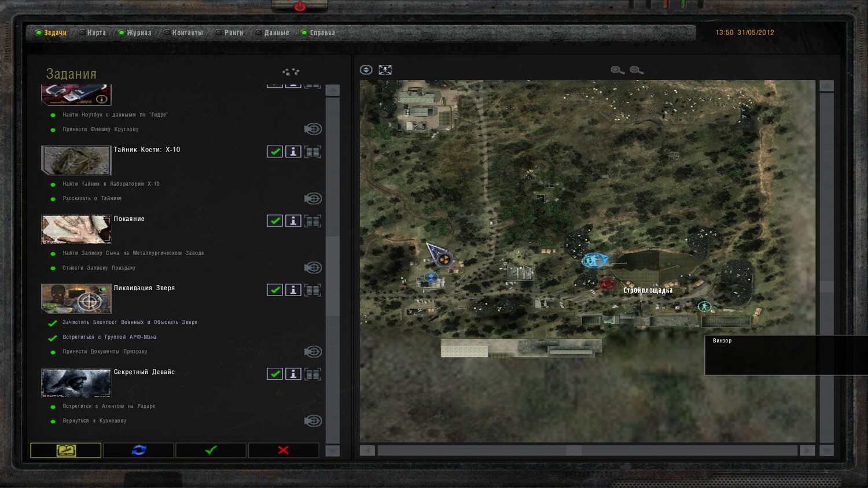The image size is (868, 488).
Task: Open the Карта tab
Action: 96,33
